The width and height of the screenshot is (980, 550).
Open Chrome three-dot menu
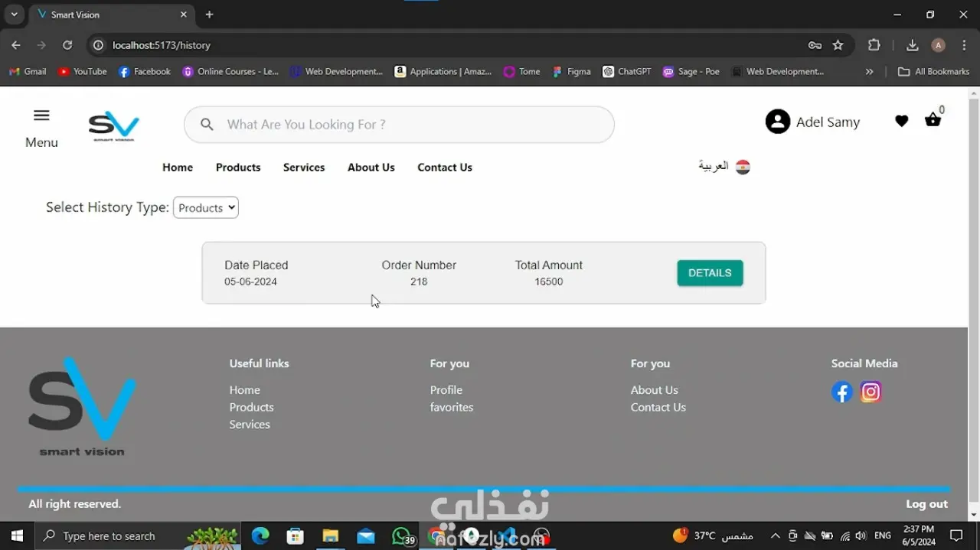(964, 45)
